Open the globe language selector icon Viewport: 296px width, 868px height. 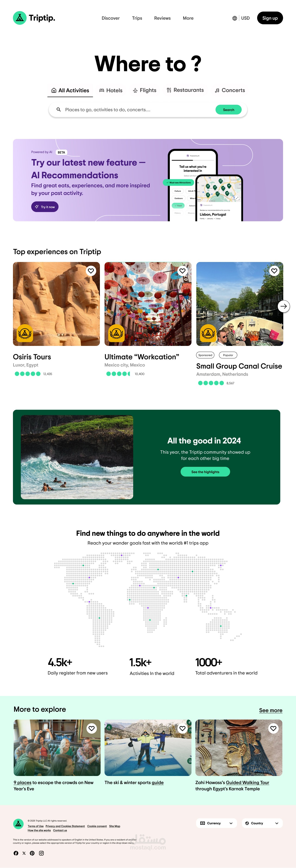[235, 18]
